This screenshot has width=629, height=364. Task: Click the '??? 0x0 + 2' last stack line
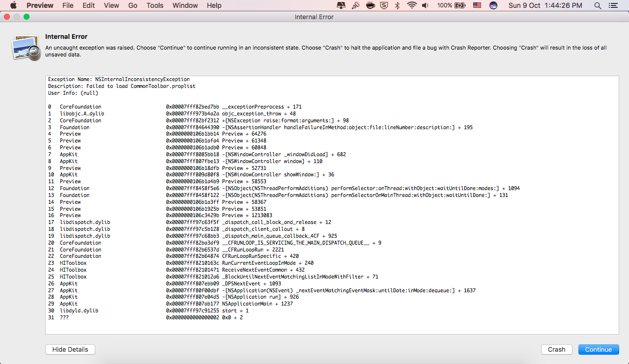coord(145,317)
